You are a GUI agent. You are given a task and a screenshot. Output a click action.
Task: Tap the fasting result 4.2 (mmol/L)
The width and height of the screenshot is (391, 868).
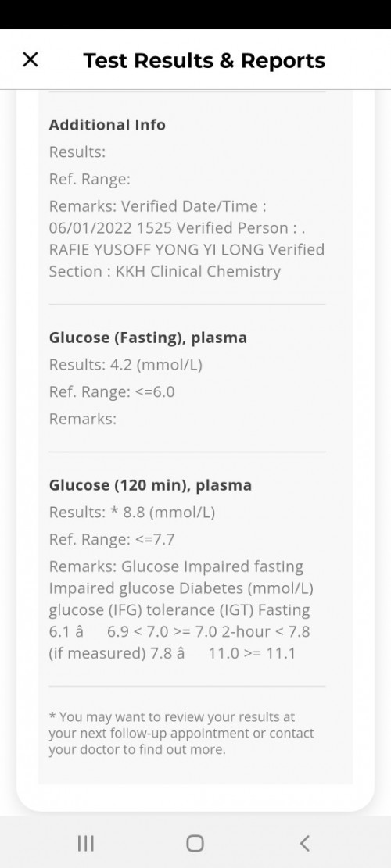pyautogui.click(x=163, y=366)
